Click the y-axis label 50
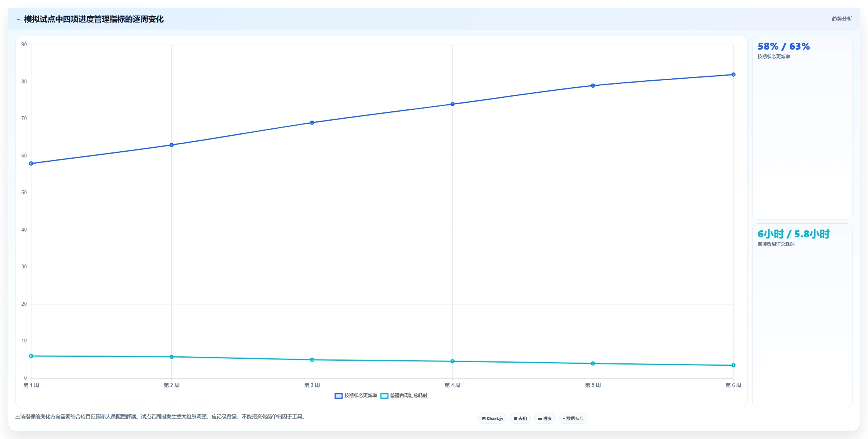868x439 pixels. click(24, 193)
